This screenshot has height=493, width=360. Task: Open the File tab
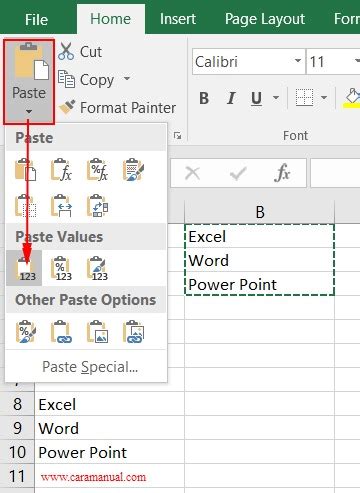click(x=36, y=19)
